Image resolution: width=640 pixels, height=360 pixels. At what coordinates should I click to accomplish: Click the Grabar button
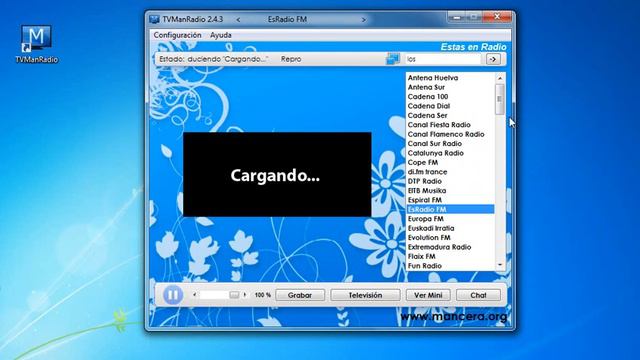click(x=300, y=295)
